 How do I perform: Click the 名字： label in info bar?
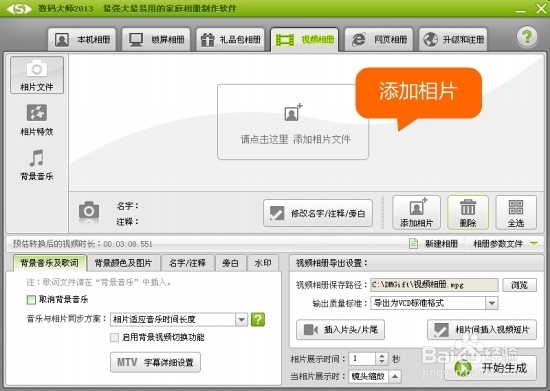click(x=128, y=206)
